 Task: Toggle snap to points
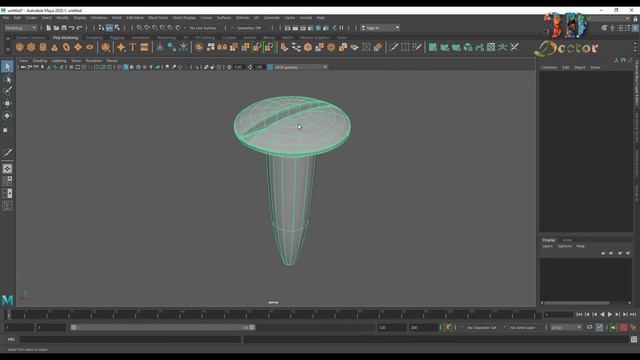155,28
